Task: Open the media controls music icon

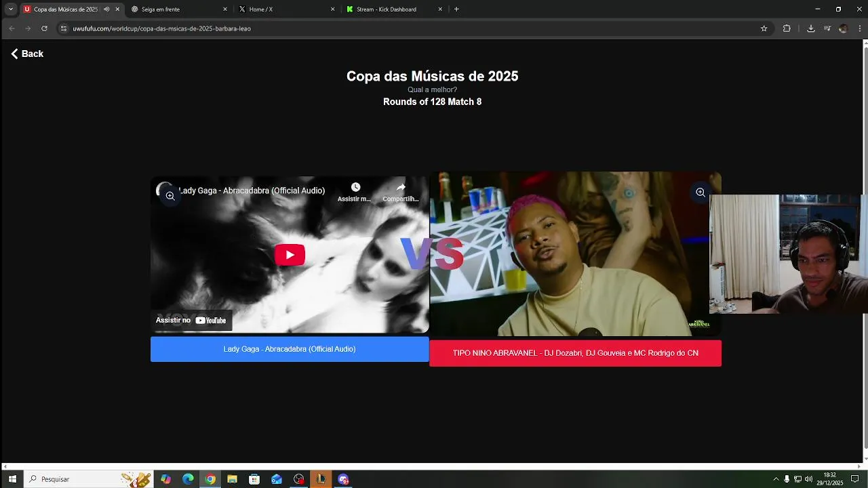Action: click(x=827, y=28)
